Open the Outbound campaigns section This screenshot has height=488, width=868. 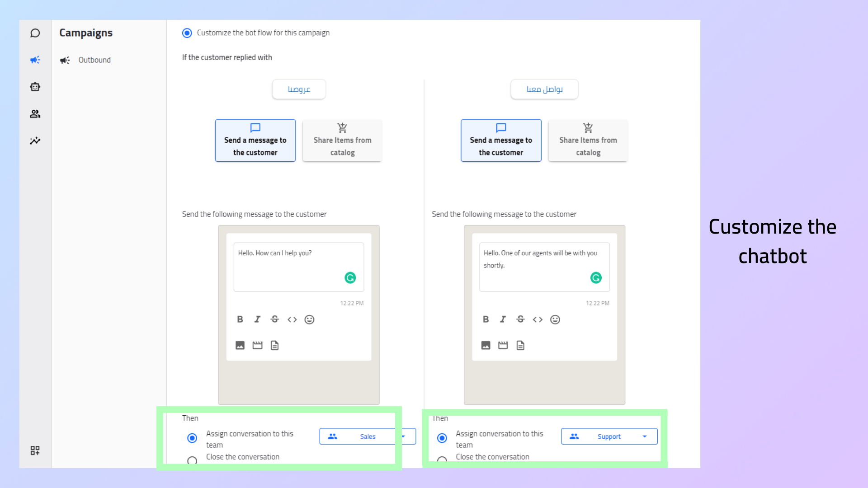(x=94, y=60)
